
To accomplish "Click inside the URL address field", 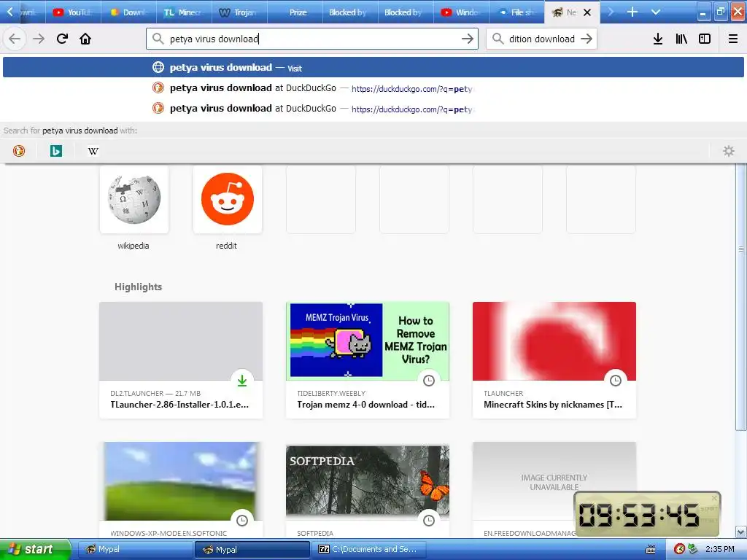I will click(x=312, y=39).
